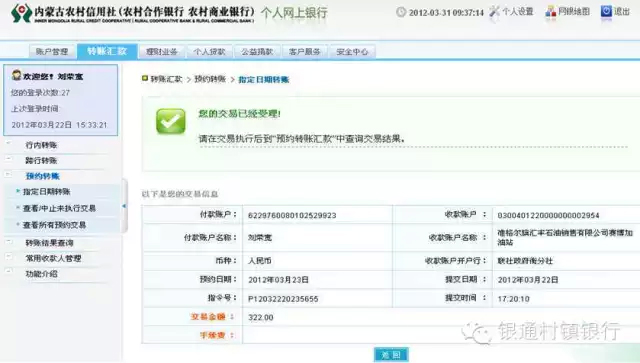Click 转账结果查询 menu label
This screenshot has width=640, height=363.
49,243
